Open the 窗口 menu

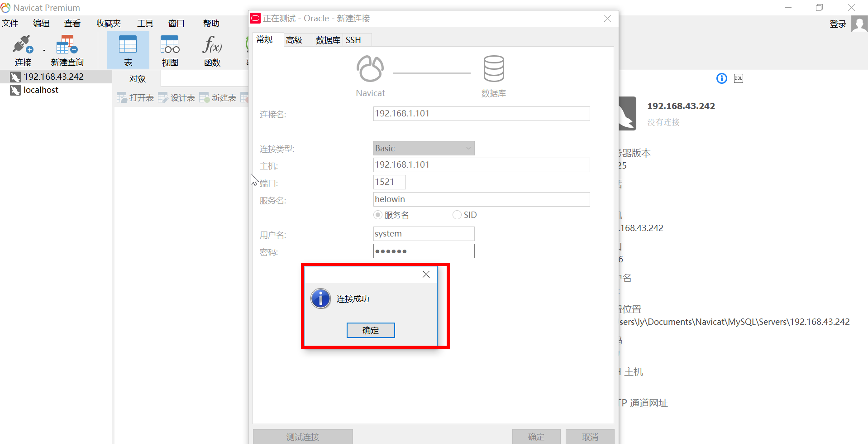176,23
